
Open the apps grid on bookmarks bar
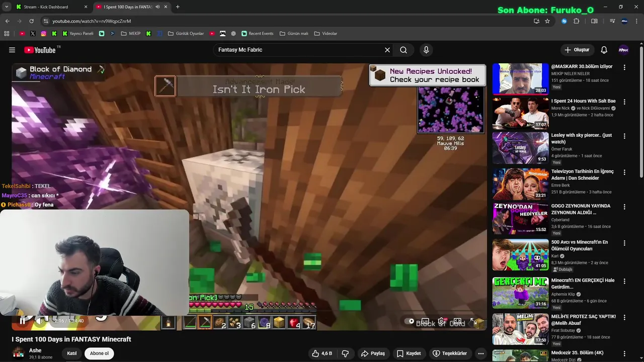(x=7, y=34)
